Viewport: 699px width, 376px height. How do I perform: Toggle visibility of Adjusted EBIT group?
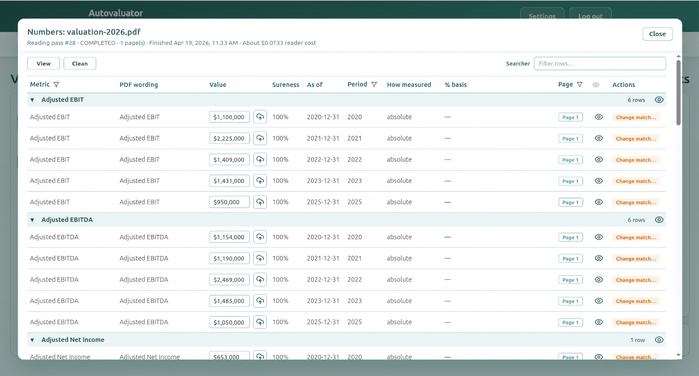coord(659,99)
